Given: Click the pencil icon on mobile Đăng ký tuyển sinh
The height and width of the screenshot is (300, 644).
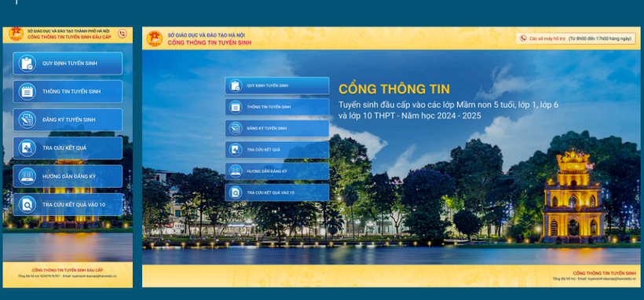Looking at the screenshot, I should [27, 120].
